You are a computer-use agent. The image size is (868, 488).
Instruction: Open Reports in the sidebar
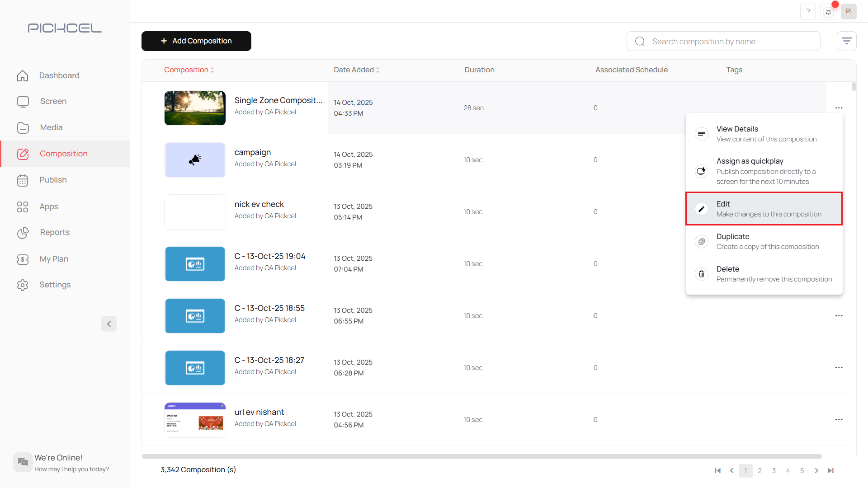tap(55, 232)
